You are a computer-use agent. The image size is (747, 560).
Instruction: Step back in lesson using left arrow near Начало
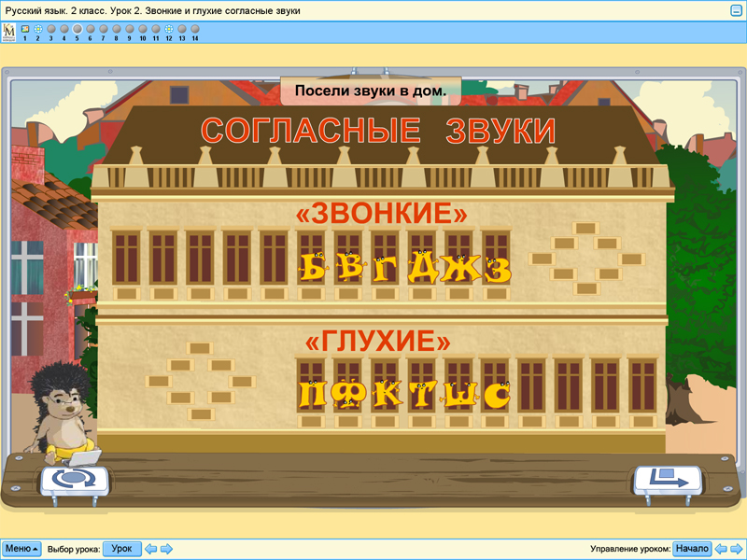[721, 549]
